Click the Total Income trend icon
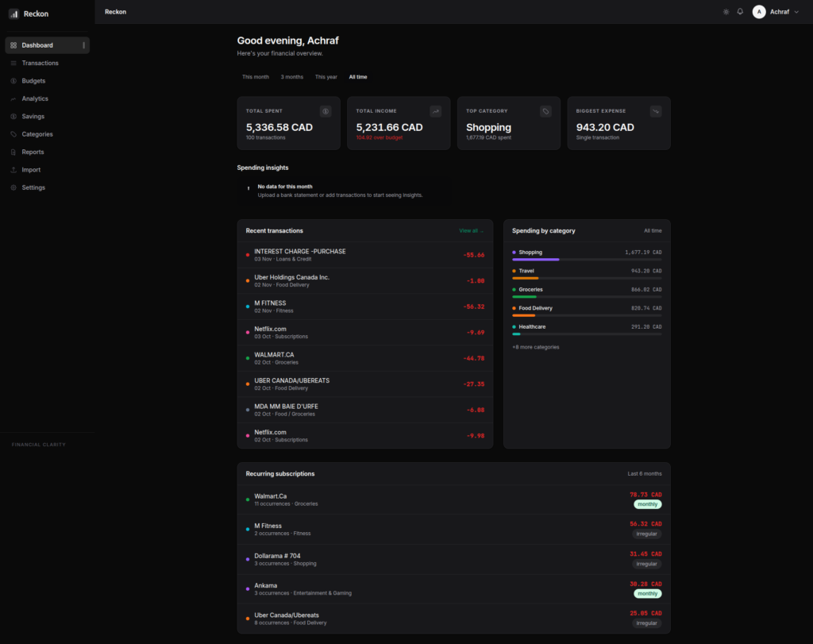The height and width of the screenshot is (644, 813). pos(436,111)
